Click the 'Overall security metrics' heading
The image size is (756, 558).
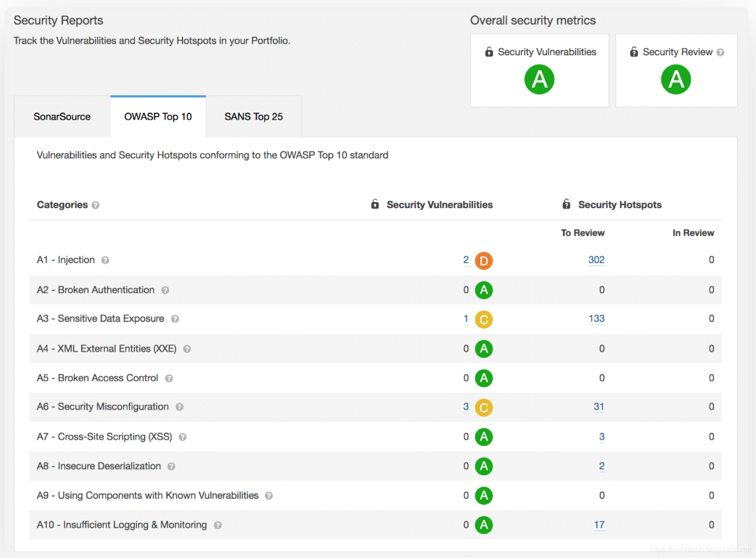533,20
